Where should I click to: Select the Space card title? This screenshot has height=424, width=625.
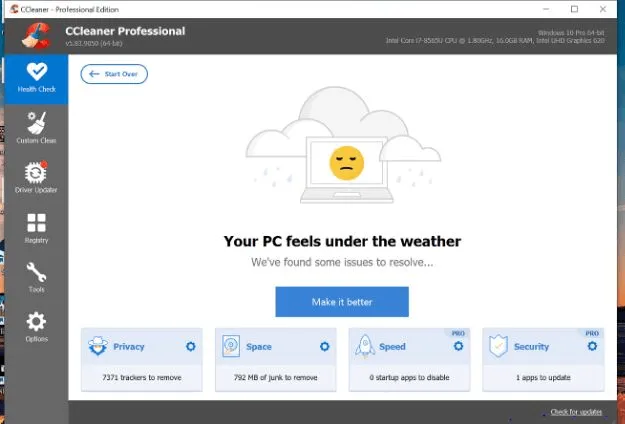coord(259,347)
